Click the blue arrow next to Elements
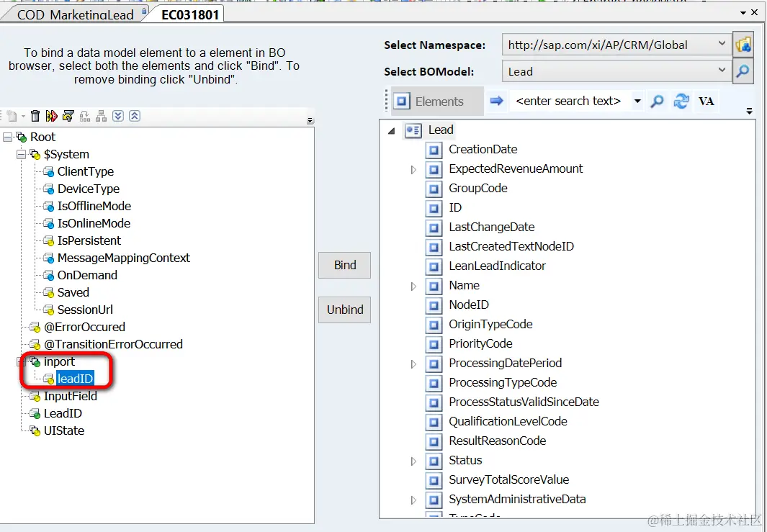 (x=496, y=101)
